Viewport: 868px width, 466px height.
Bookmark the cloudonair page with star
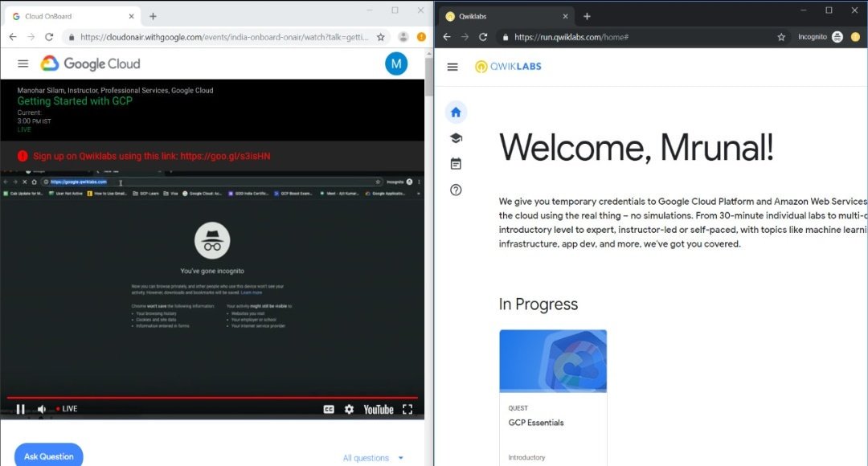(381, 37)
